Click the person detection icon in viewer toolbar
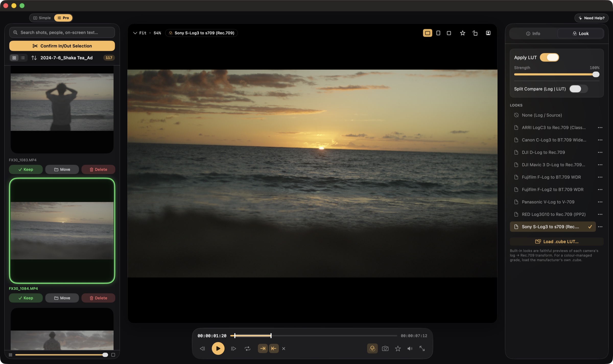Image resolution: width=613 pixels, height=364 pixels. pyautogui.click(x=488, y=33)
